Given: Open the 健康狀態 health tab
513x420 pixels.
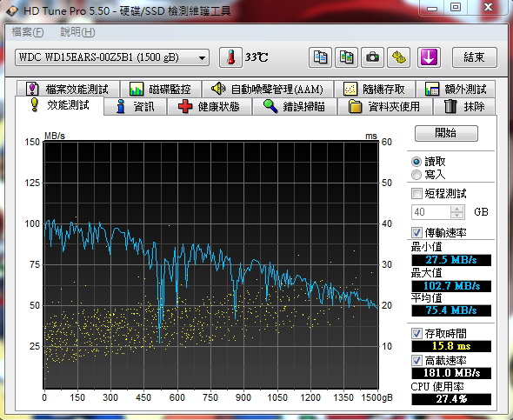Looking at the screenshot, I should pyautogui.click(x=210, y=107).
